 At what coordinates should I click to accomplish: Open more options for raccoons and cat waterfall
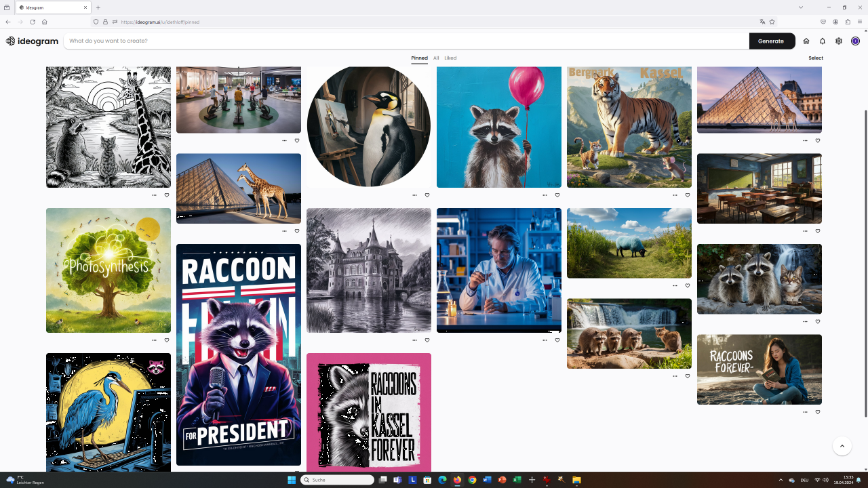[x=805, y=322]
